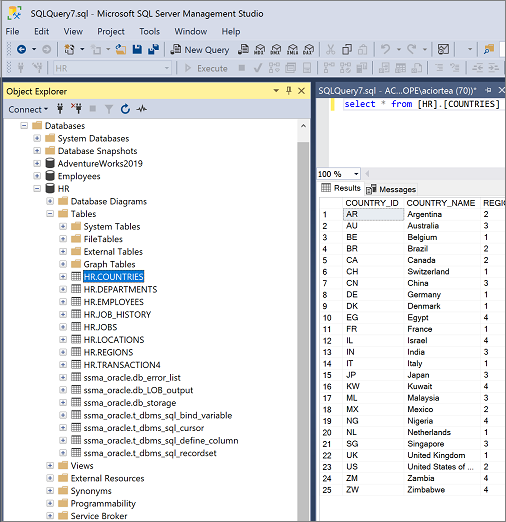Image resolution: width=506 pixels, height=522 pixels.
Task: Click the Cancel Executing Query stop icon
Action: click(242, 68)
